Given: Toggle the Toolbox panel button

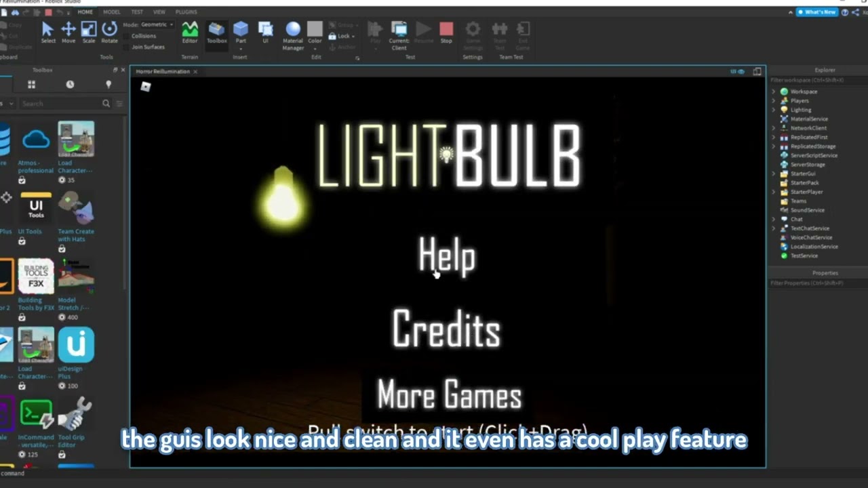Looking at the screenshot, I should click(216, 32).
